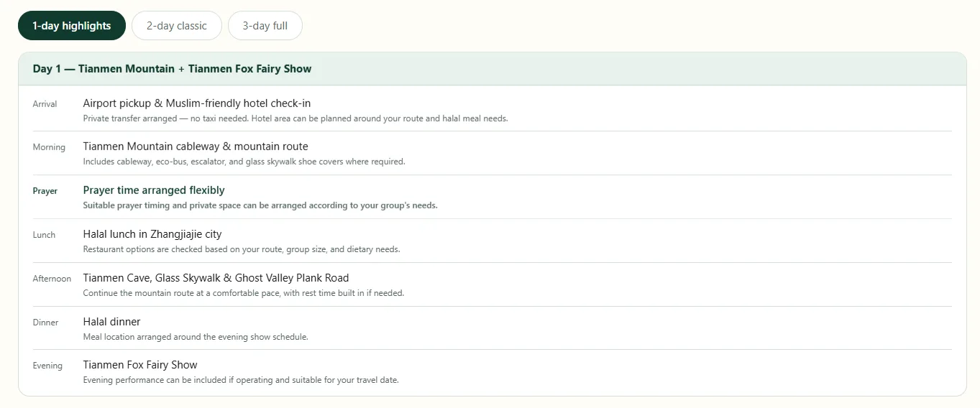Click the 'Private transfer arranged' description
Viewport: 980px width, 408px height.
(x=296, y=119)
